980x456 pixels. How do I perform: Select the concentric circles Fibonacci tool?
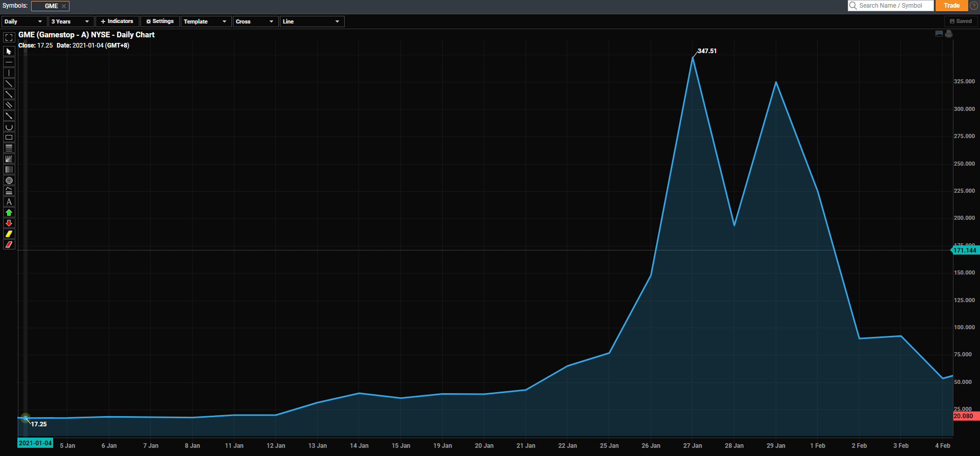[9, 180]
